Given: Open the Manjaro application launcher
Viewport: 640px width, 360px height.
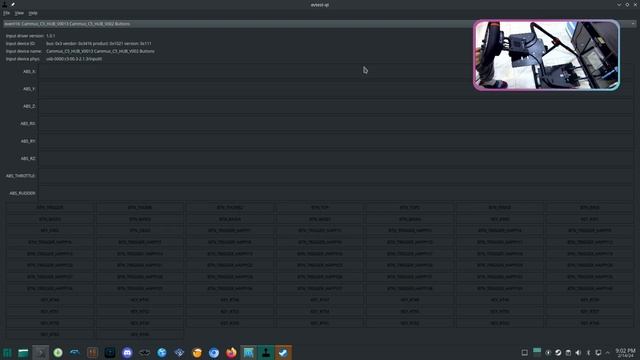Looking at the screenshot, I should [x=7, y=353].
